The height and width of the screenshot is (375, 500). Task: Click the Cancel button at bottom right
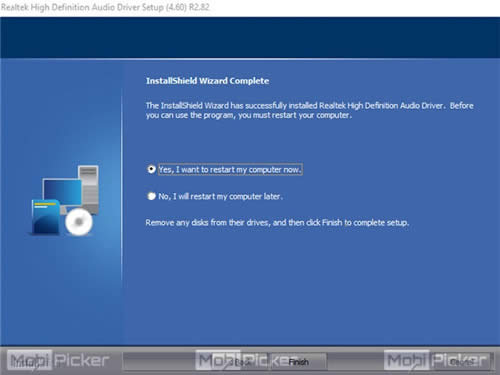(x=462, y=362)
